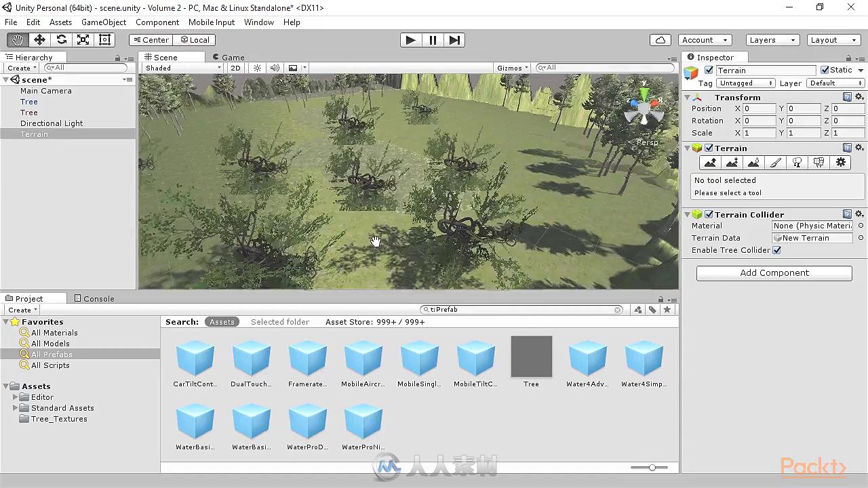This screenshot has height=488, width=868.
Task: Open the Component menu
Action: click(x=157, y=22)
